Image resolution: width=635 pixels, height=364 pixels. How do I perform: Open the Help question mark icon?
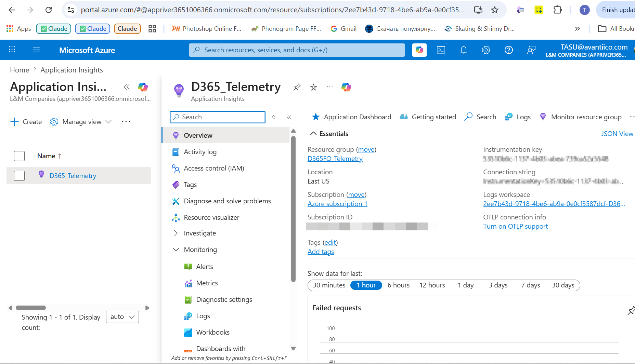click(x=509, y=50)
